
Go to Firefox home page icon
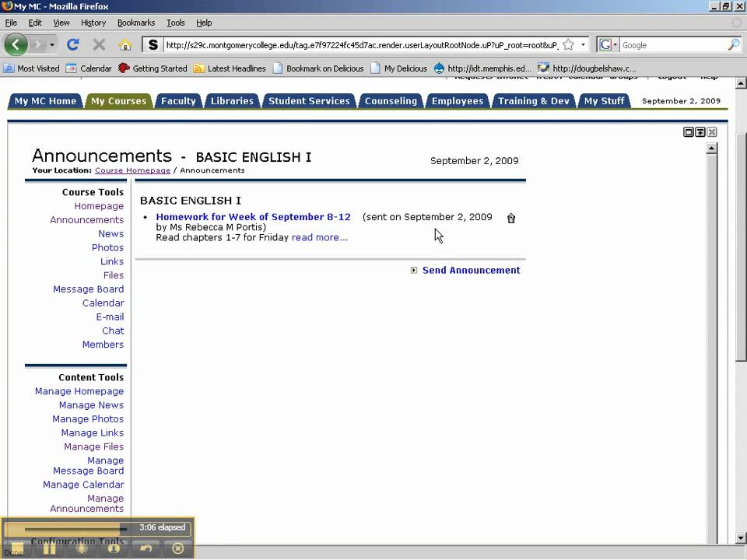click(125, 45)
